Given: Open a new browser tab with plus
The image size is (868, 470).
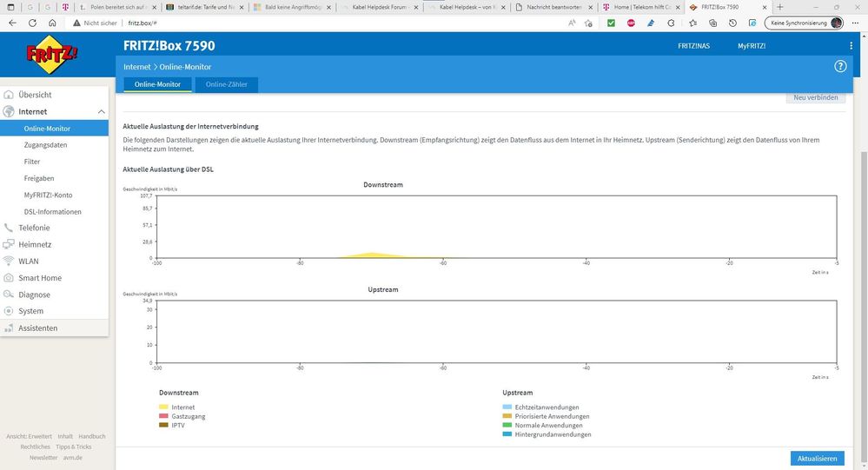Looking at the screenshot, I should click(x=780, y=7).
